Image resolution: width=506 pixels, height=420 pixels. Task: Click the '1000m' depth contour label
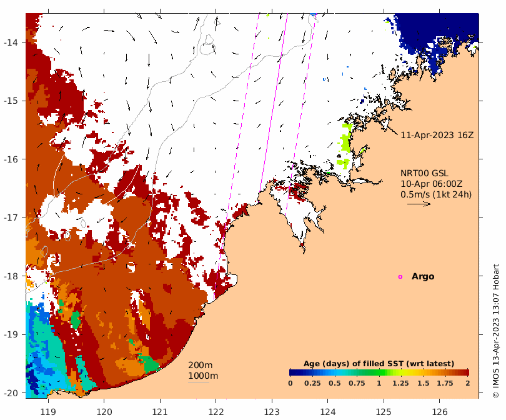click(203, 376)
